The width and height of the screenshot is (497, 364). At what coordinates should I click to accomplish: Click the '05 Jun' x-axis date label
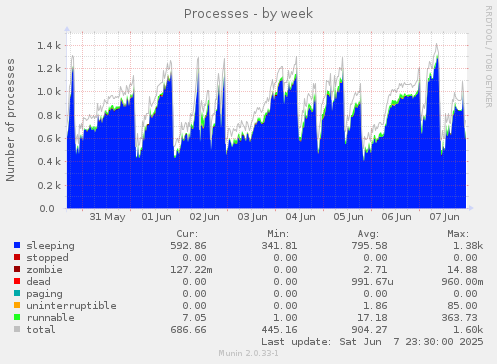(348, 217)
